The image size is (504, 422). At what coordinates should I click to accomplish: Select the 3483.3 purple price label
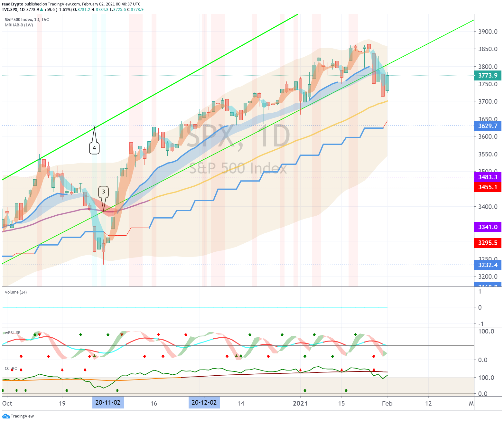click(x=488, y=177)
